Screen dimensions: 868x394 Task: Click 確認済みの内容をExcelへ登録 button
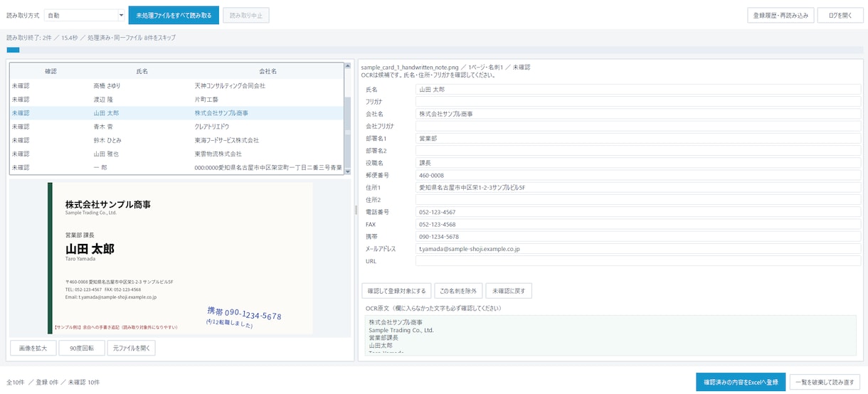point(741,382)
